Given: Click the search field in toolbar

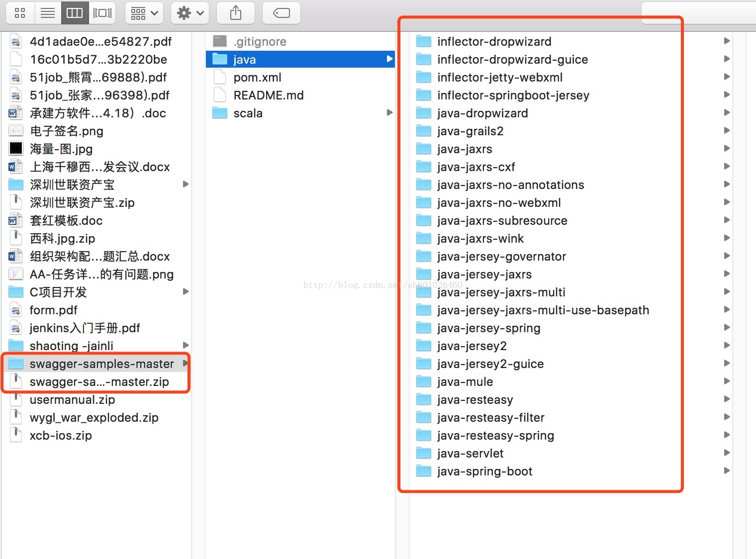Looking at the screenshot, I should [699, 13].
